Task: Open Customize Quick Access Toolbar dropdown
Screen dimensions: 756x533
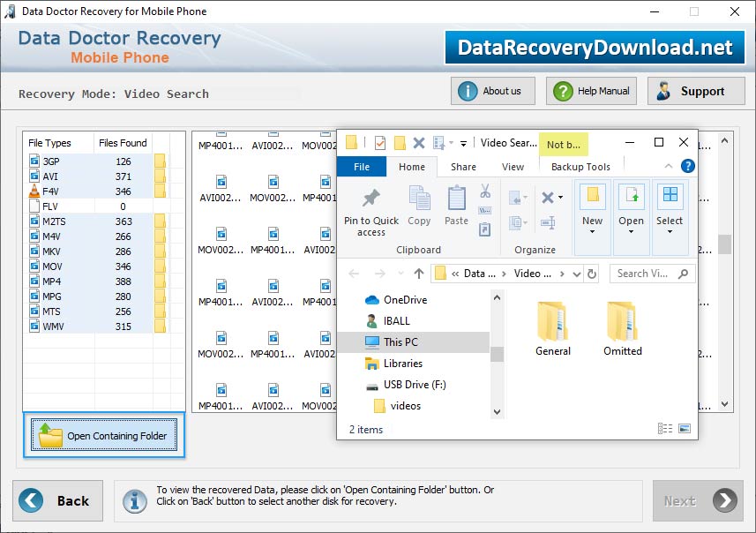Action: pos(463,143)
